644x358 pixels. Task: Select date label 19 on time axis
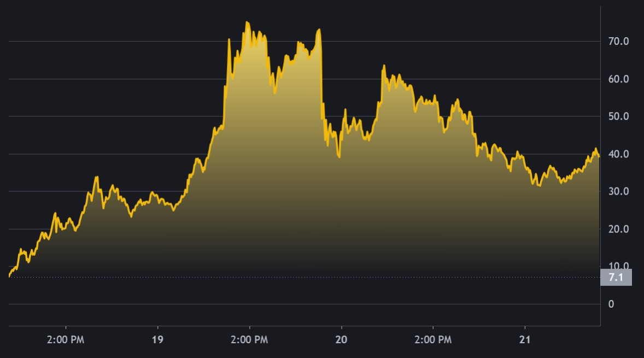pos(157,340)
